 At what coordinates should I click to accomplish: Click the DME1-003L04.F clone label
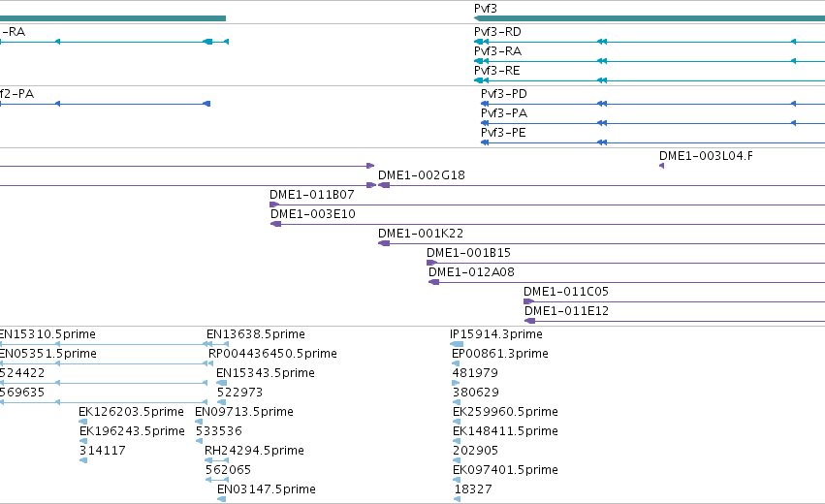(x=706, y=156)
